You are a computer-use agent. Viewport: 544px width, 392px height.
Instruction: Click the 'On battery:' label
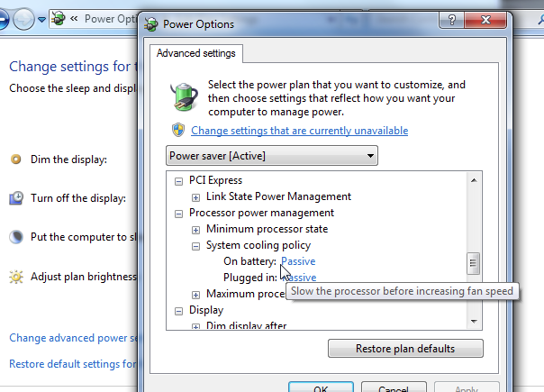pyautogui.click(x=249, y=261)
